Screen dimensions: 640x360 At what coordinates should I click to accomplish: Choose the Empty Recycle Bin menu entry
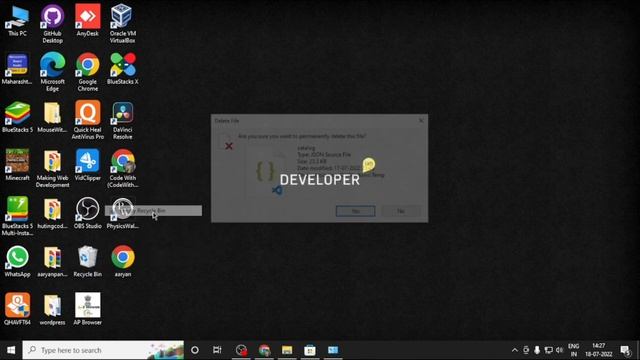[x=153, y=211]
